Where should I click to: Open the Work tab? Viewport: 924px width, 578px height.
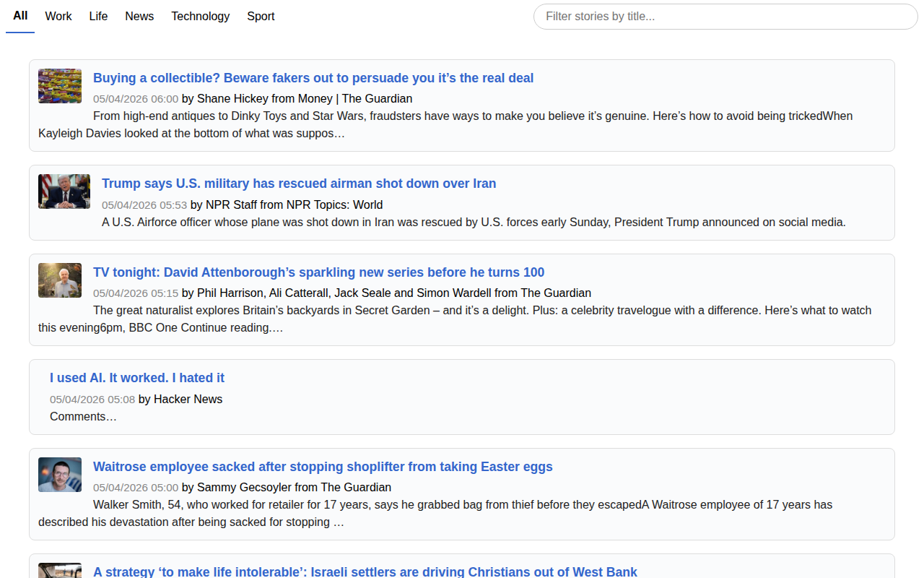pyautogui.click(x=58, y=16)
